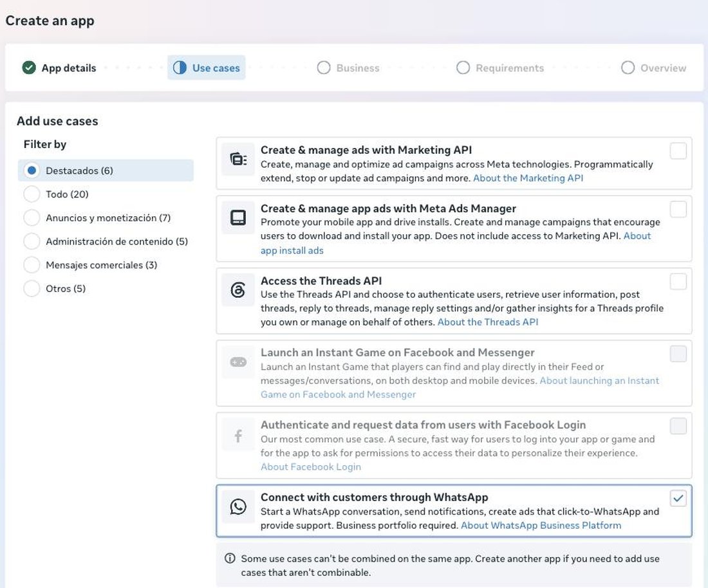The image size is (708, 588).
Task: Open About launching an Instant Game link
Action: [x=599, y=381]
